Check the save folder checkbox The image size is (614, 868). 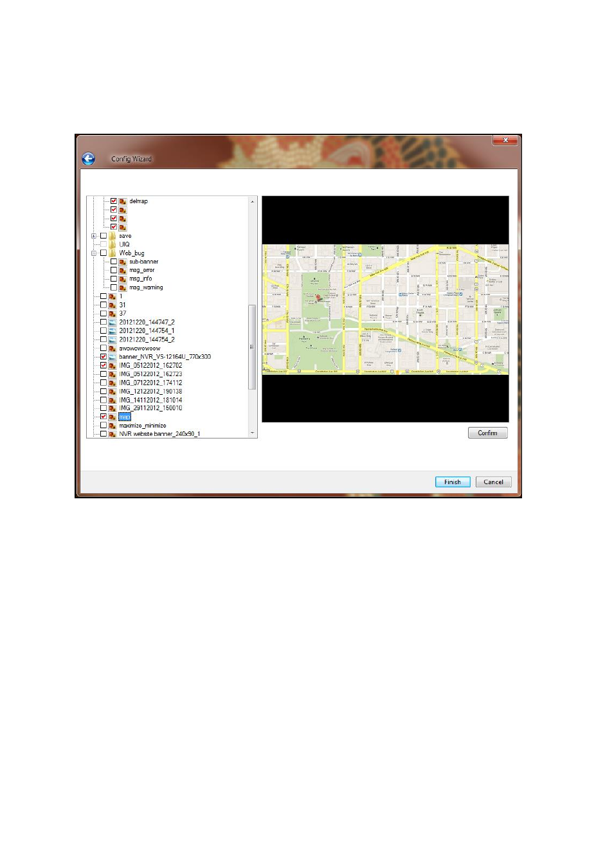click(104, 236)
